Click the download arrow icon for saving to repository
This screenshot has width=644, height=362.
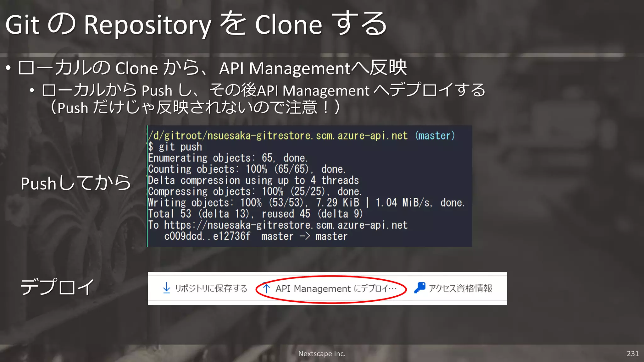(167, 288)
